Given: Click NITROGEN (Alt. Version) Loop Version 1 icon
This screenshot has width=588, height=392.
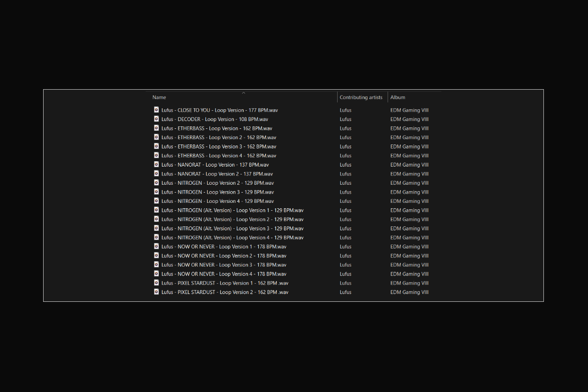Looking at the screenshot, I should pos(156,210).
